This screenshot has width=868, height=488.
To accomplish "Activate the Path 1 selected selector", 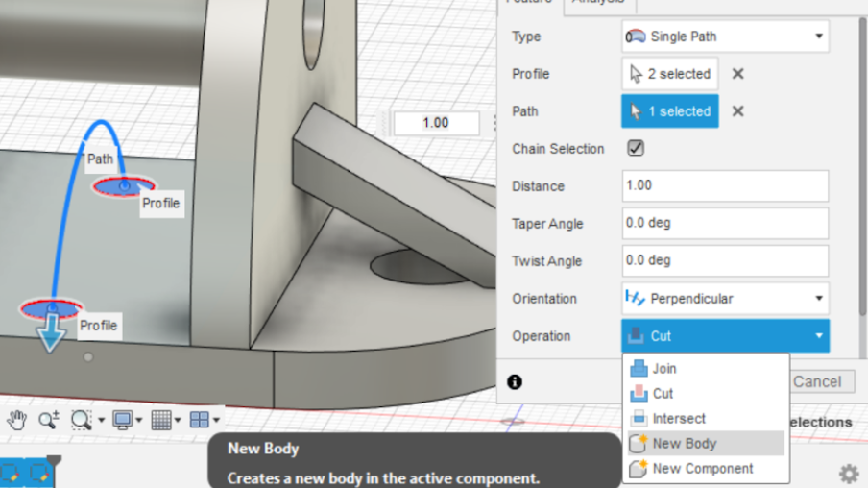I will [x=670, y=111].
